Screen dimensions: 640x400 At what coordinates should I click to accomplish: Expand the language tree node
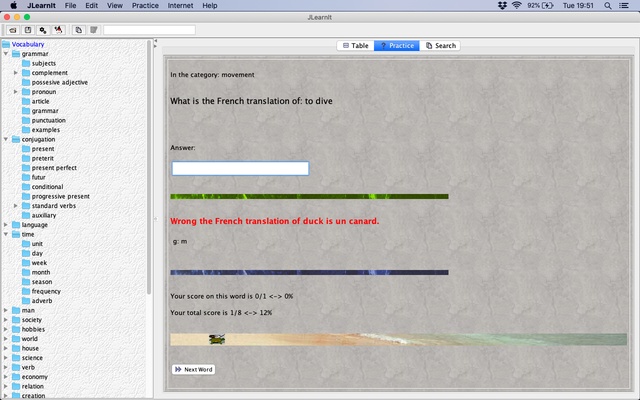pos(6,224)
